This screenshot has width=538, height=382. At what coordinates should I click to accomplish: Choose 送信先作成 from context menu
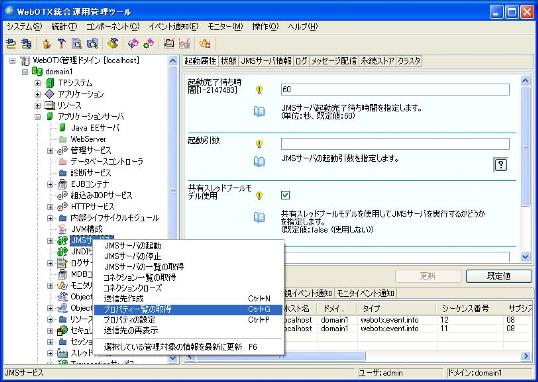coord(188,299)
